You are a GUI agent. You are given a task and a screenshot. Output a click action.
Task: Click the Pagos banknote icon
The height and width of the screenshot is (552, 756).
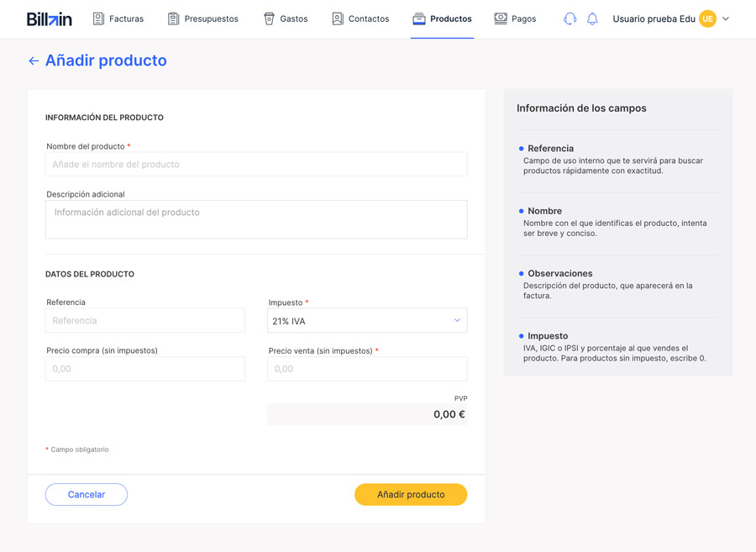tap(501, 18)
